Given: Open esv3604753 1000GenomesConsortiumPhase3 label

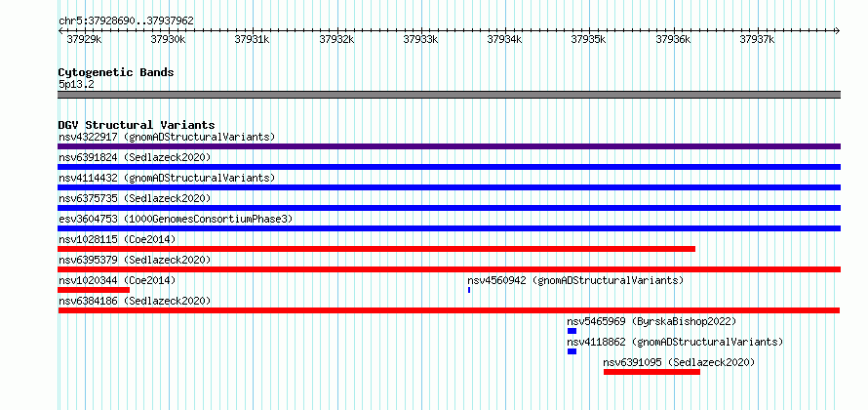Looking at the screenshot, I should (176, 219).
